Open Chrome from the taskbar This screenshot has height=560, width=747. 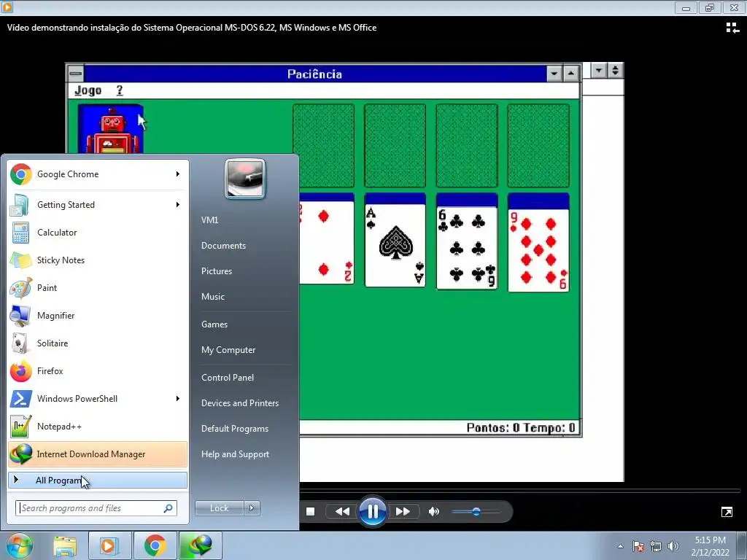(x=155, y=545)
